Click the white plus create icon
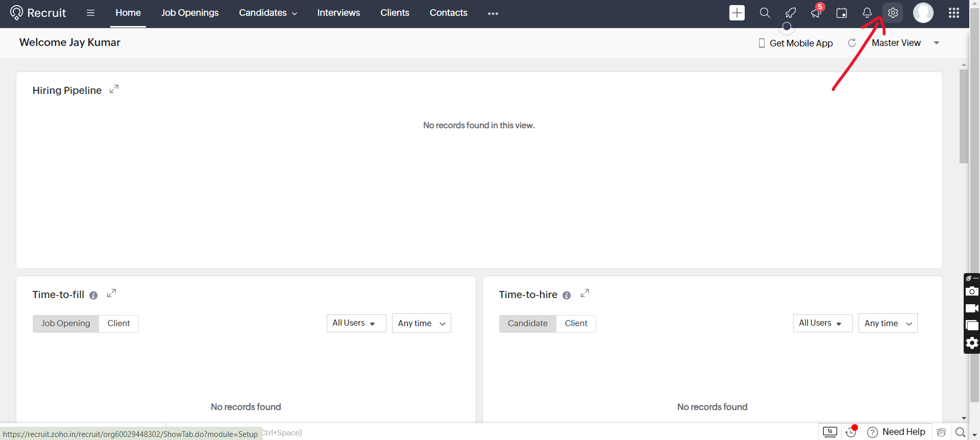This screenshot has width=980, height=440. [737, 13]
